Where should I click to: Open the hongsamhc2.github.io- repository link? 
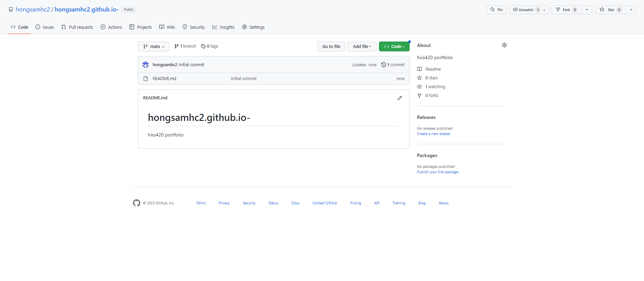(87, 9)
